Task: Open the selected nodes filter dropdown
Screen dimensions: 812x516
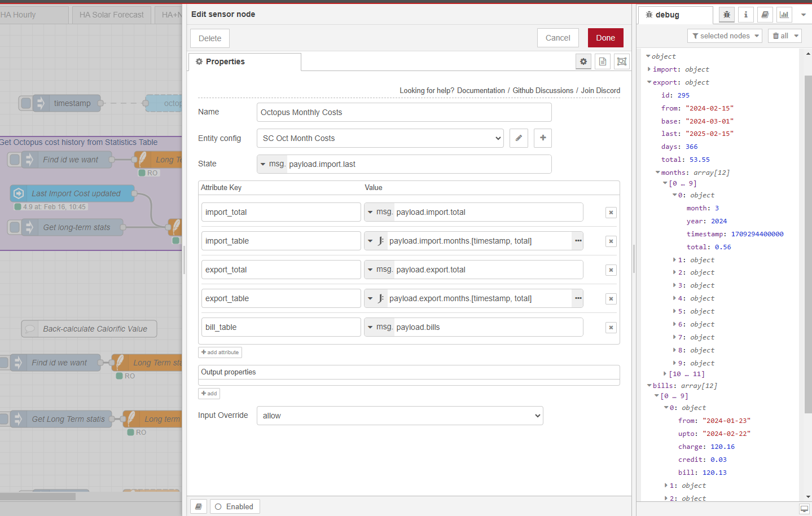Action: click(725, 36)
